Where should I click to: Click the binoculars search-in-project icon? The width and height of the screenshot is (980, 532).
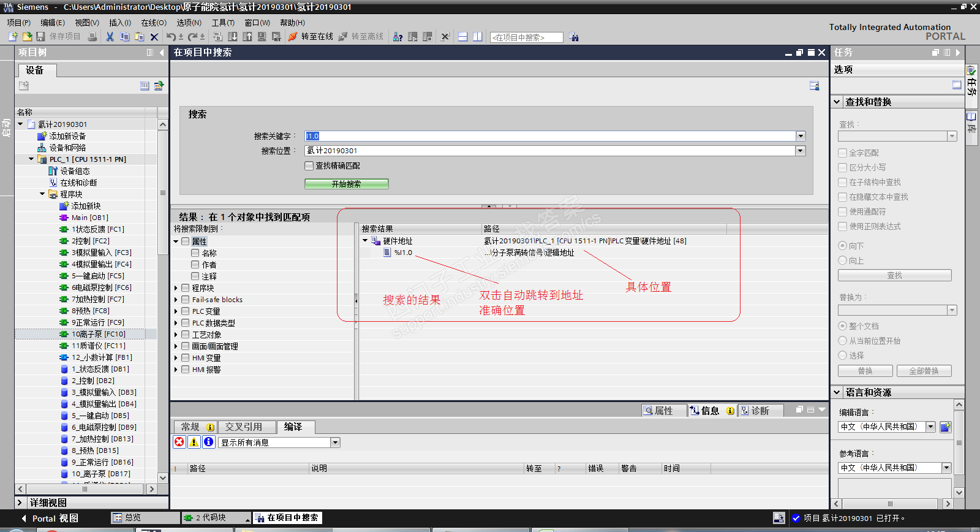pyautogui.click(x=574, y=37)
